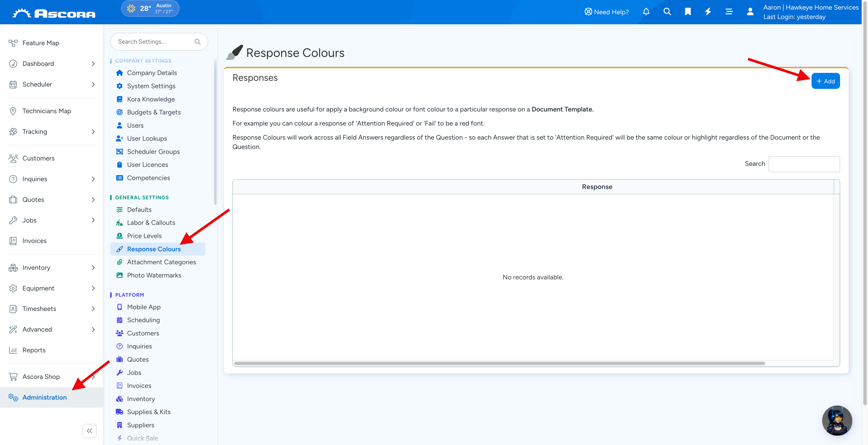Click the header search magnifier icon
The image size is (868, 445).
pos(667,12)
